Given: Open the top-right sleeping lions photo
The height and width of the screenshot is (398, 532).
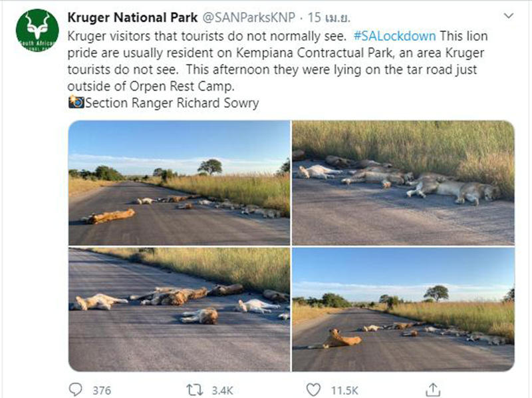Looking at the screenshot, I should [403, 182].
